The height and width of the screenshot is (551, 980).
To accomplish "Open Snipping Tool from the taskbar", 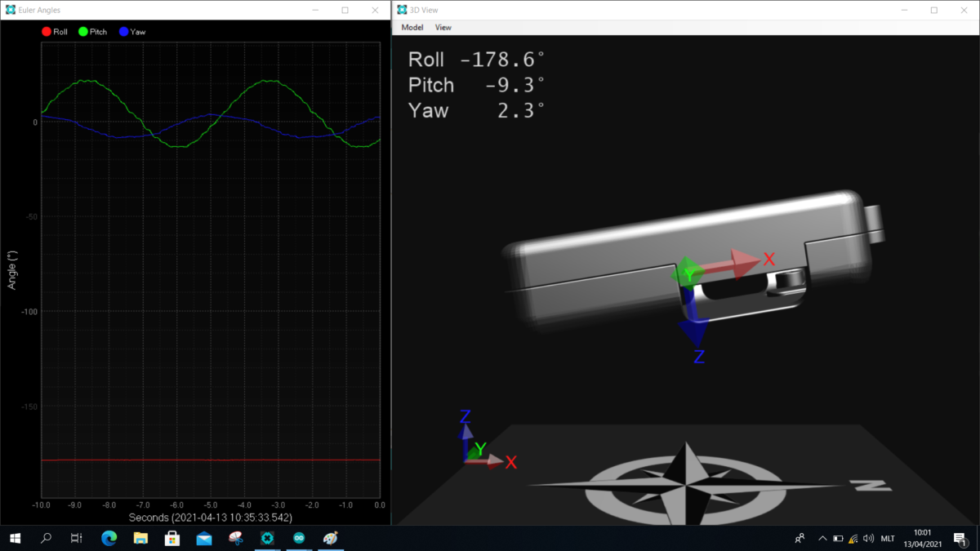I will click(235, 539).
